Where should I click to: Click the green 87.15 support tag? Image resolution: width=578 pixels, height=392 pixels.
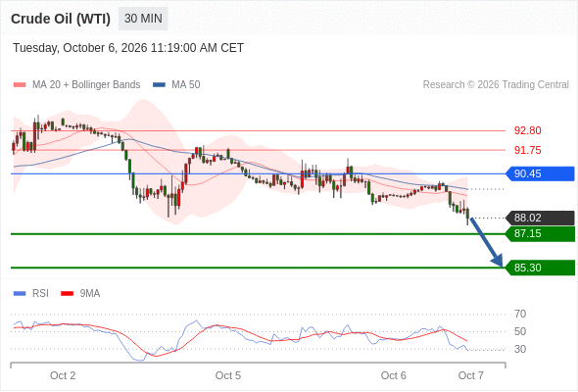[x=540, y=234]
